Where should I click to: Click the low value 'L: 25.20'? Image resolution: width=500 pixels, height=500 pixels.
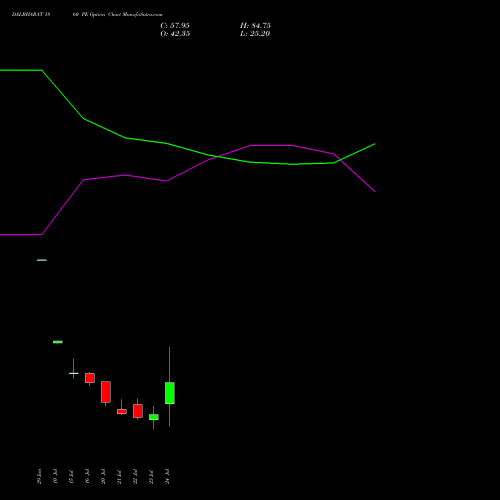tap(255, 34)
